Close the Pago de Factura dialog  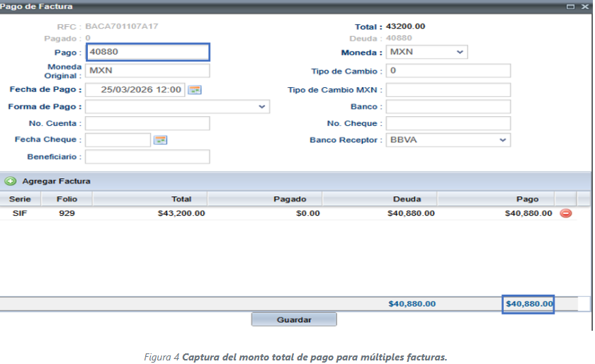tap(585, 5)
